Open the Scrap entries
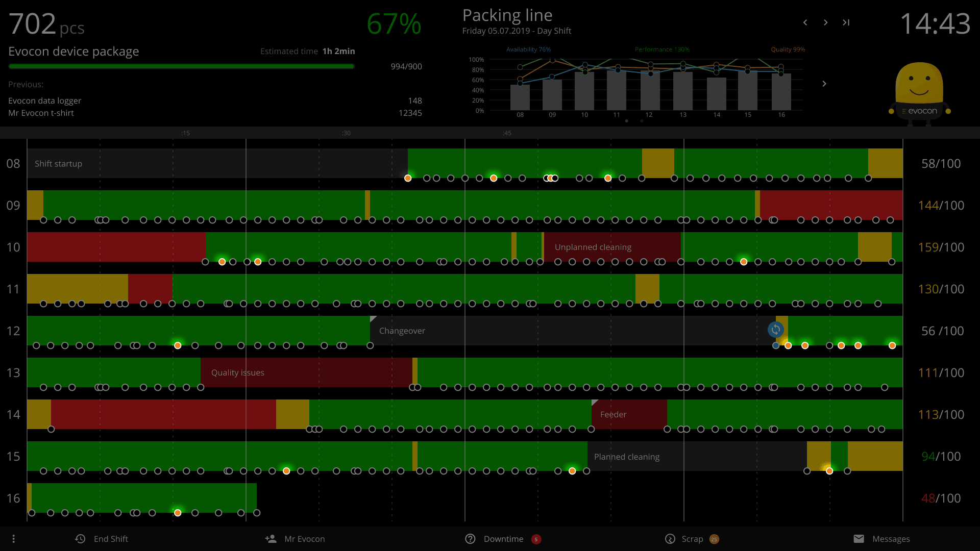 (x=692, y=539)
